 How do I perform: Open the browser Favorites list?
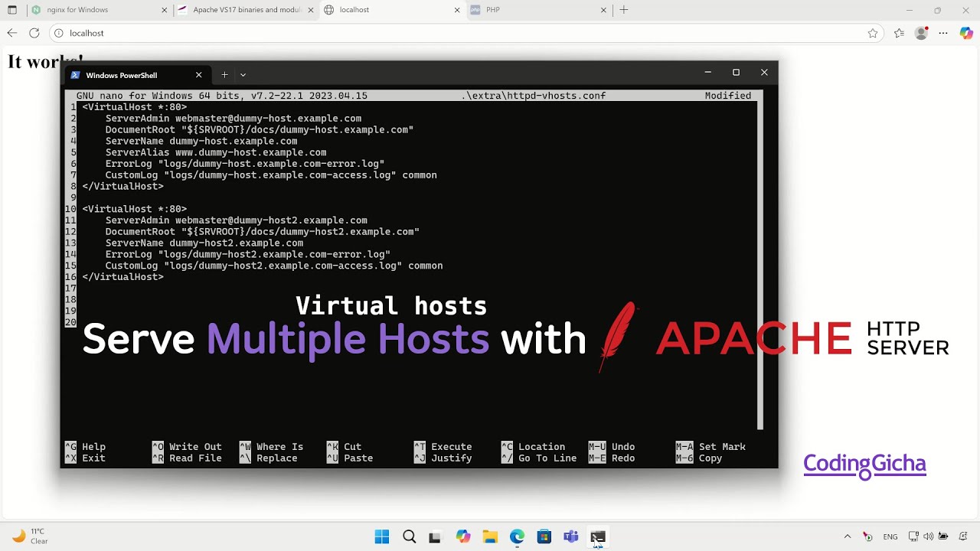point(899,33)
